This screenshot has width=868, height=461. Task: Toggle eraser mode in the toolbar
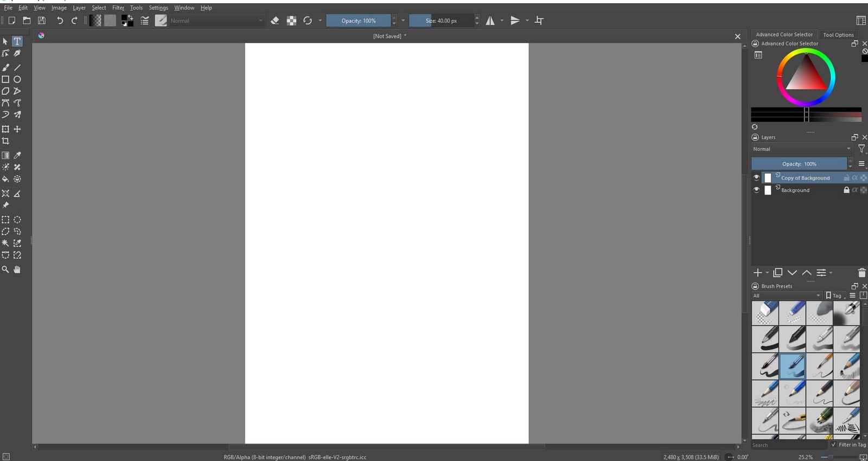[275, 21]
